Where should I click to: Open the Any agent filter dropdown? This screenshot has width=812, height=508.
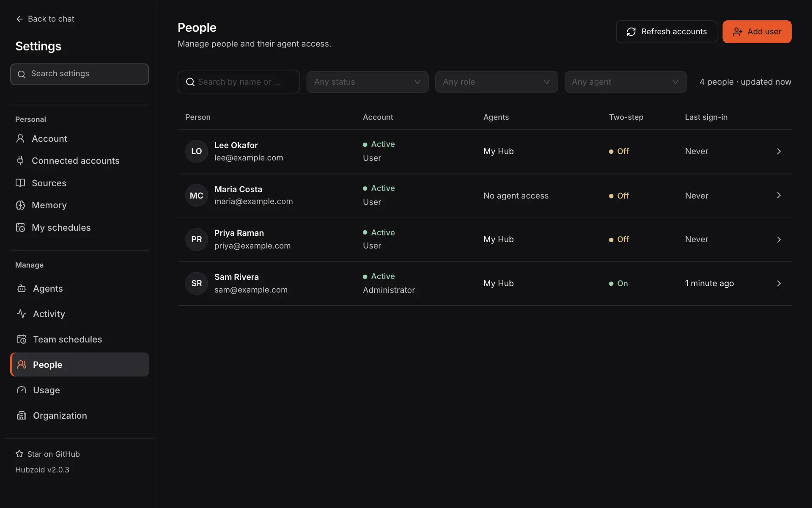[x=625, y=82]
